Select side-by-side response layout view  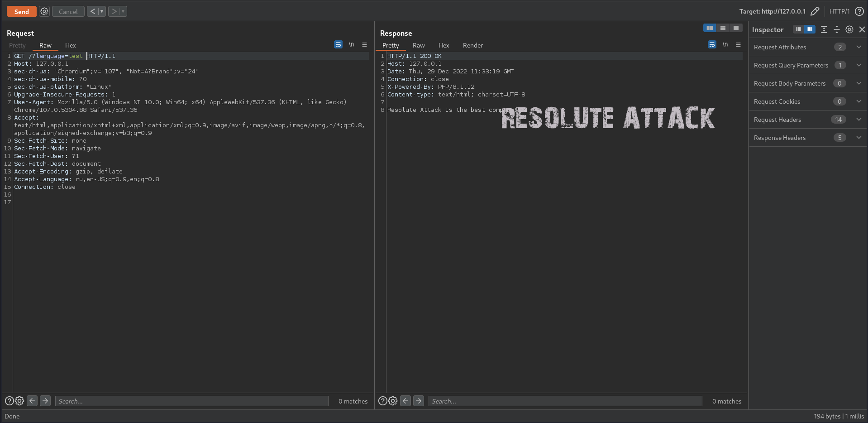[710, 28]
